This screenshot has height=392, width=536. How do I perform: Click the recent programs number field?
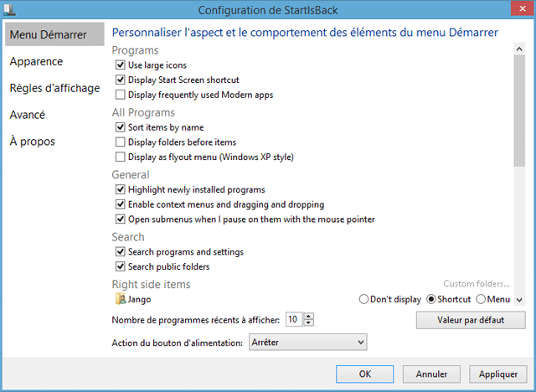pyautogui.click(x=294, y=319)
